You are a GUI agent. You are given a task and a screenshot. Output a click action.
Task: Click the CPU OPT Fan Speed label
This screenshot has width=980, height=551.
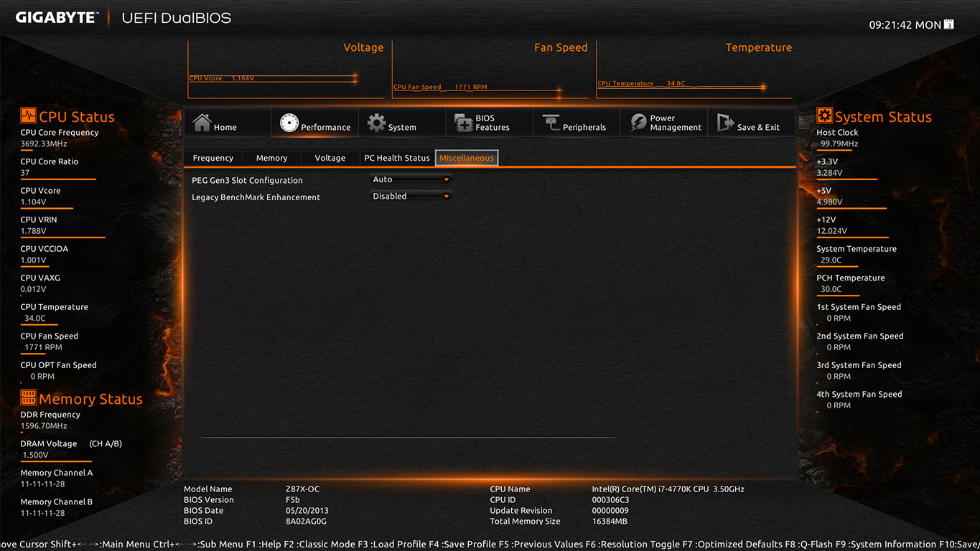coord(58,365)
